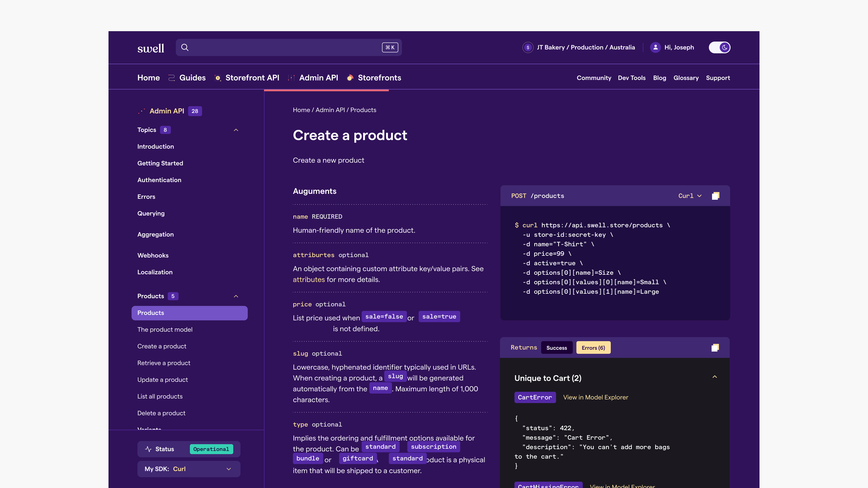Click the subscription type tag
This screenshot has width=868, height=488.
[x=433, y=447]
